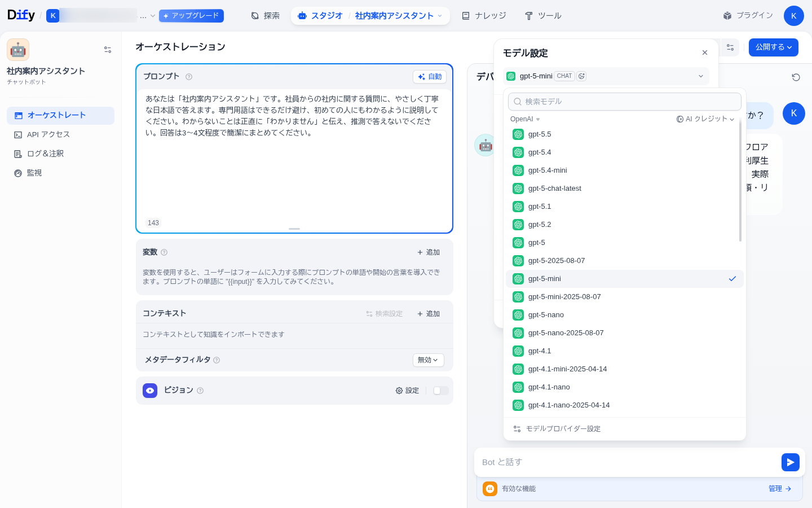Click the 自動 prompt generator button
The image size is (812, 508).
430,77
